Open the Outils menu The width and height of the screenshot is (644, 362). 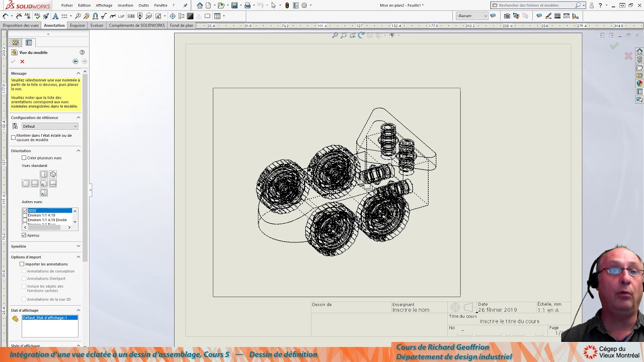(x=144, y=5)
